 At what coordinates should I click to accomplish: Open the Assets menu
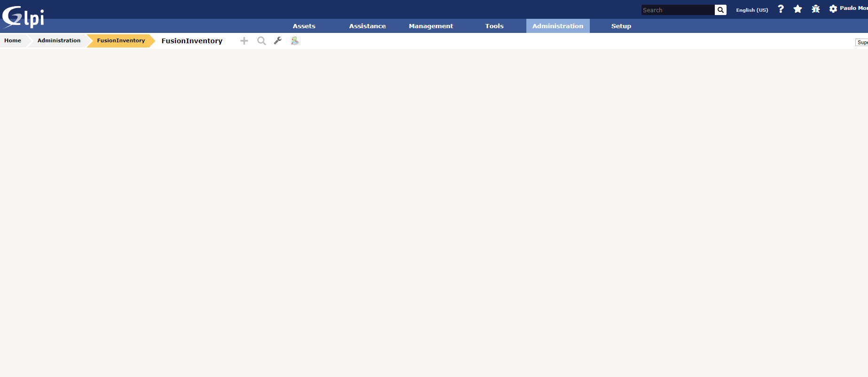click(x=304, y=26)
